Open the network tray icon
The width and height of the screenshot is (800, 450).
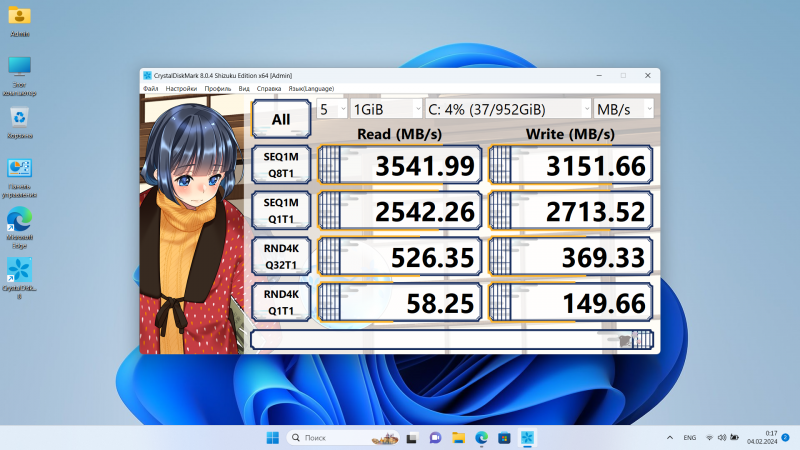point(709,438)
